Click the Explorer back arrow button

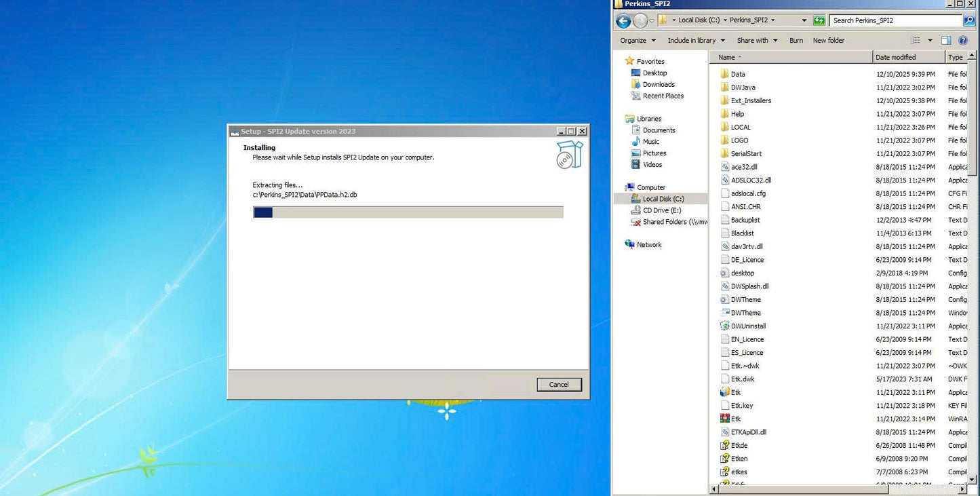tap(623, 21)
